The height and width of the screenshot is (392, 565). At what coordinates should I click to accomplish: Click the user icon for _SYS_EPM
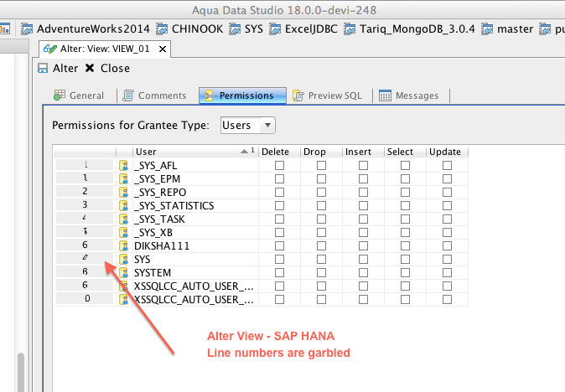coord(123,179)
